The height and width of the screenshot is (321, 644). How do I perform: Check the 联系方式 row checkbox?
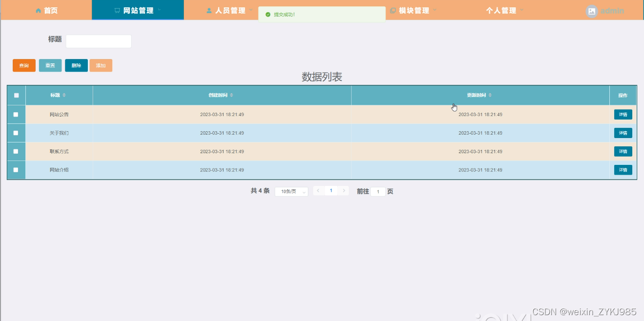pos(16,151)
